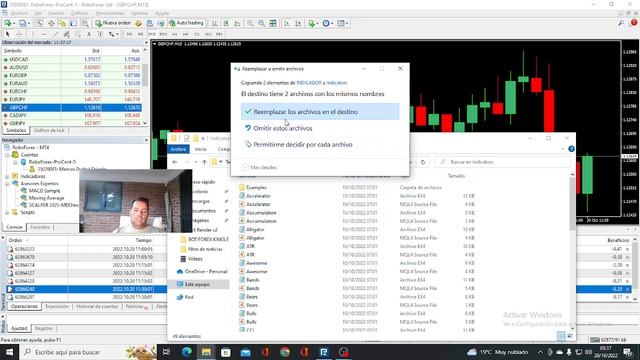Open Chrome from the taskbar
Image resolution: width=640 pixels, height=360 pixels.
[x=284, y=352]
